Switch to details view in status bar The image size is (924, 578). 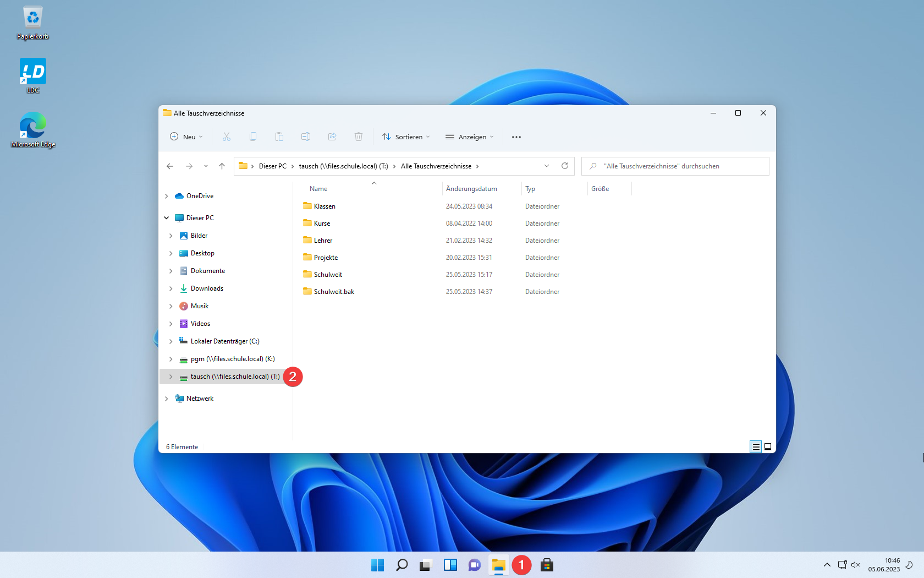pos(756,446)
